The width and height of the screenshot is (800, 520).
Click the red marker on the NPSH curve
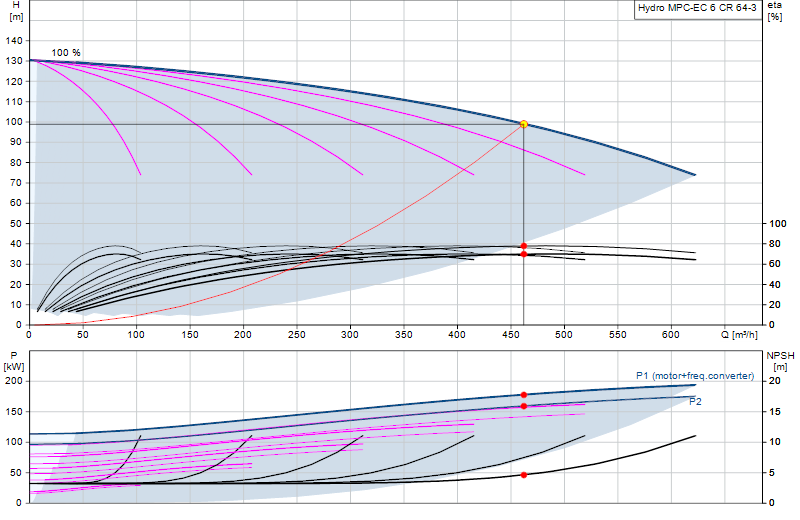click(x=523, y=475)
